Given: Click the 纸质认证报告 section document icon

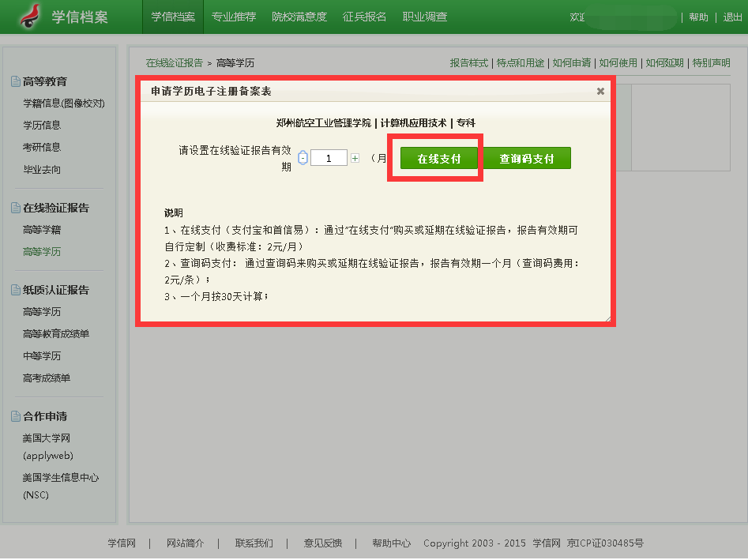Looking at the screenshot, I should pyautogui.click(x=15, y=290).
